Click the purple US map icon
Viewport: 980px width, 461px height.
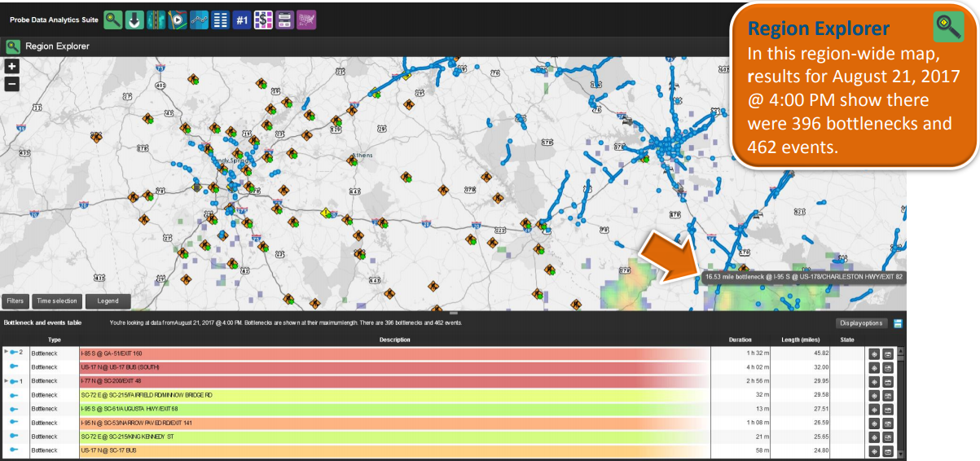point(306,20)
